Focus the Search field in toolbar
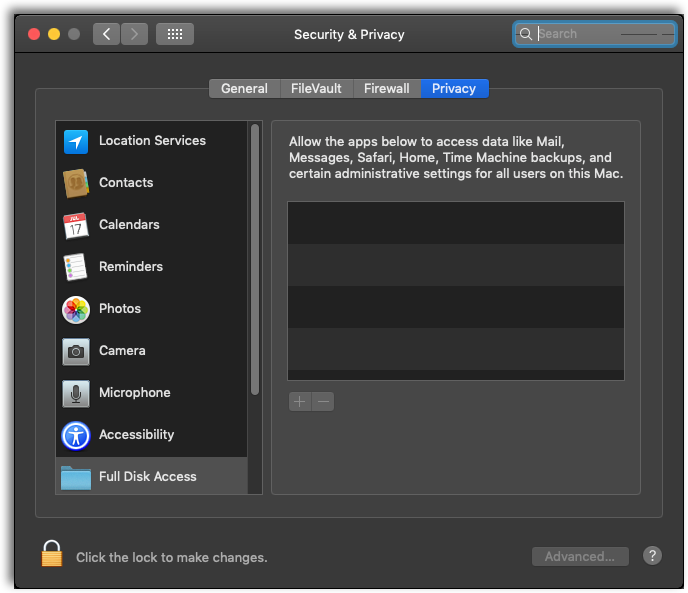 click(x=595, y=34)
